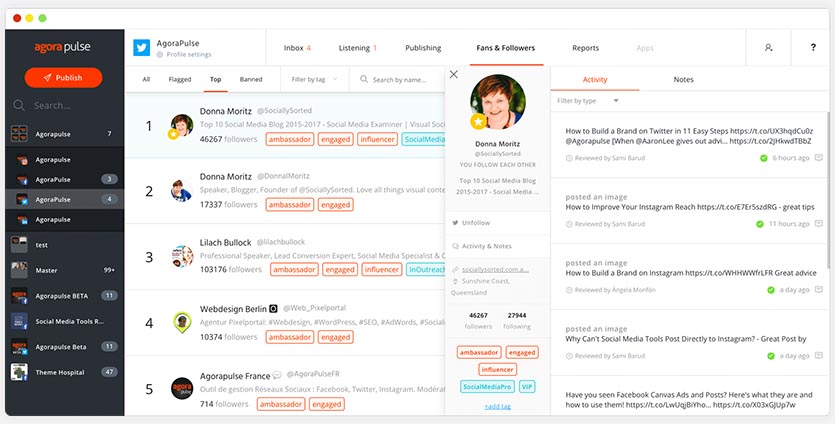Open Agorapulse France's logo avatar
The height and width of the screenshot is (424, 835).
point(182,388)
